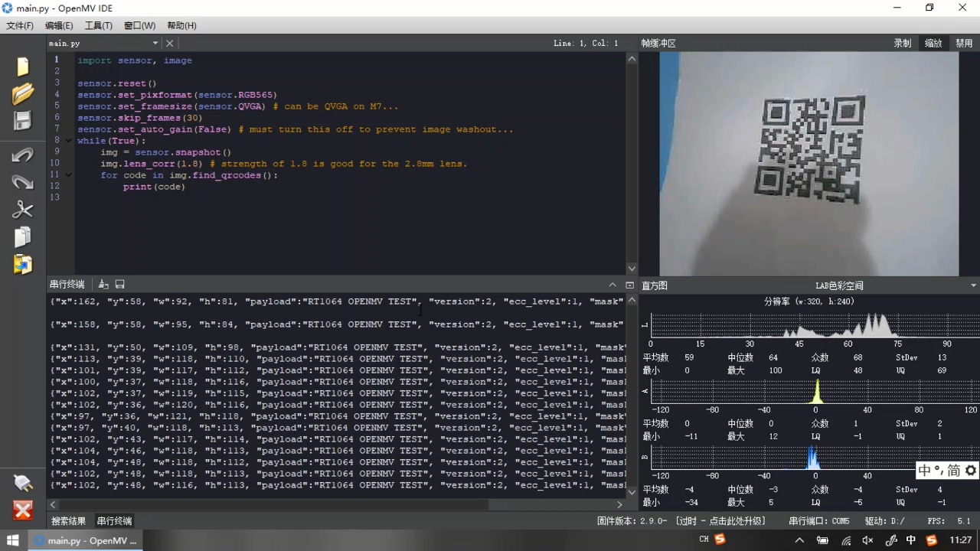
Task: Open the Tools menu (工具)
Action: [x=98, y=25]
